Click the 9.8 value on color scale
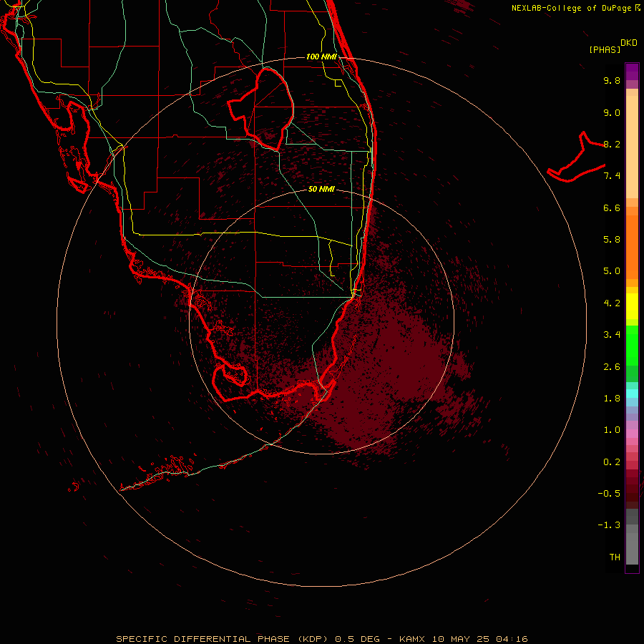Viewport: 644px width, 644px height. pyautogui.click(x=612, y=80)
